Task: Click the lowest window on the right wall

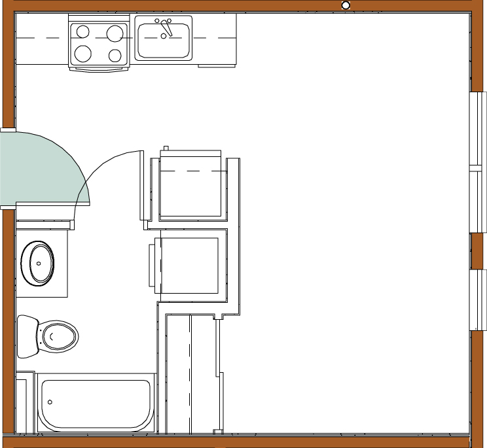Action: 478,300
